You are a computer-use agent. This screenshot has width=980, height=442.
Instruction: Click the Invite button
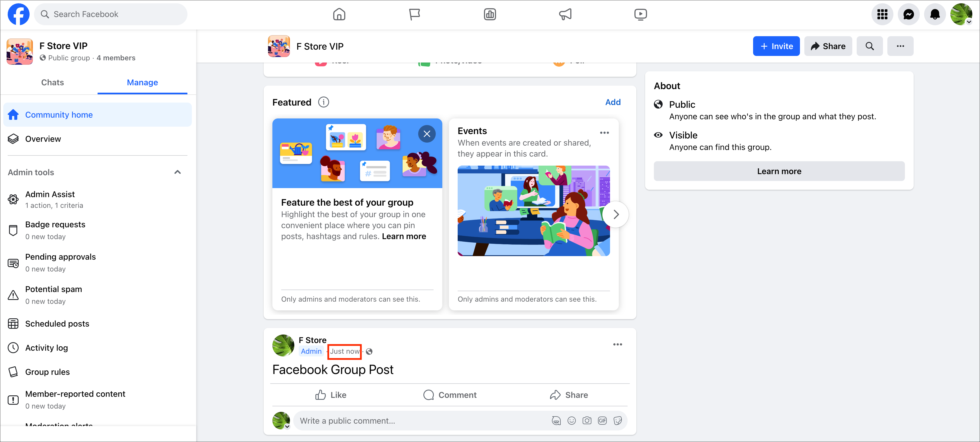tap(776, 46)
